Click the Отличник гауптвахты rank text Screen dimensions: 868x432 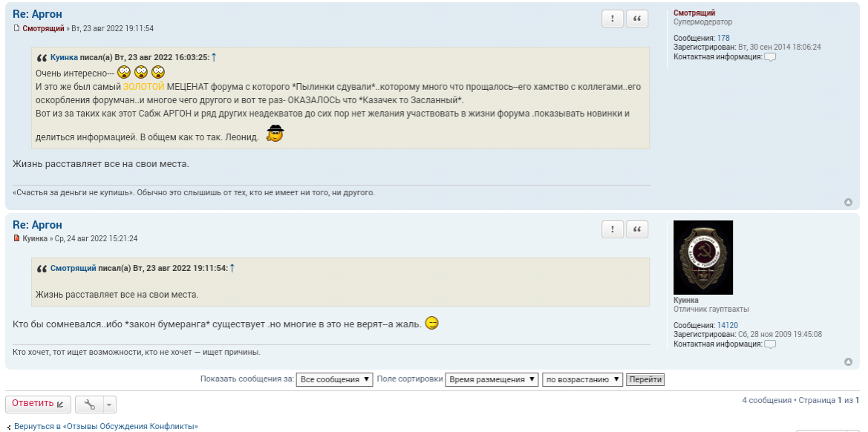(x=711, y=310)
